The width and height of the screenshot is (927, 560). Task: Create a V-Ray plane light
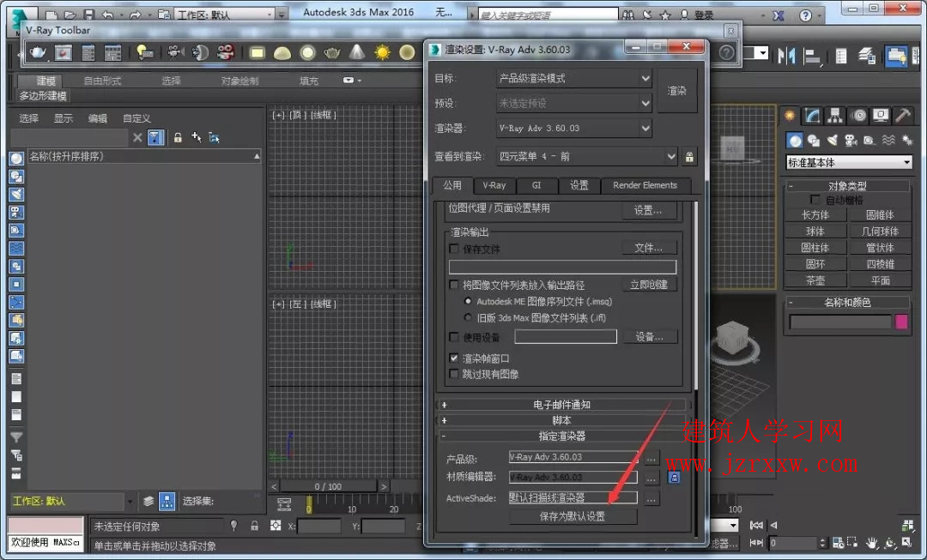[257, 53]
